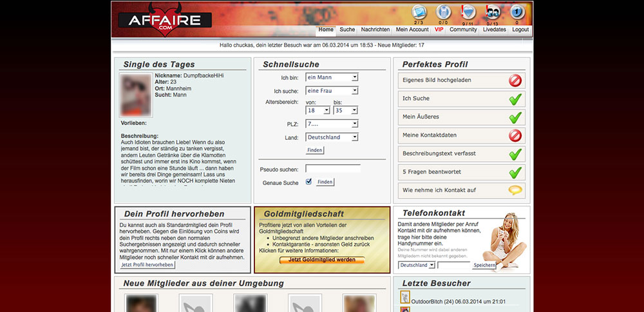Open the Mein Account tab
Image resolution: width=644 pixels, height=312 pixels.
pyautogui.click(x=412, y=30)
